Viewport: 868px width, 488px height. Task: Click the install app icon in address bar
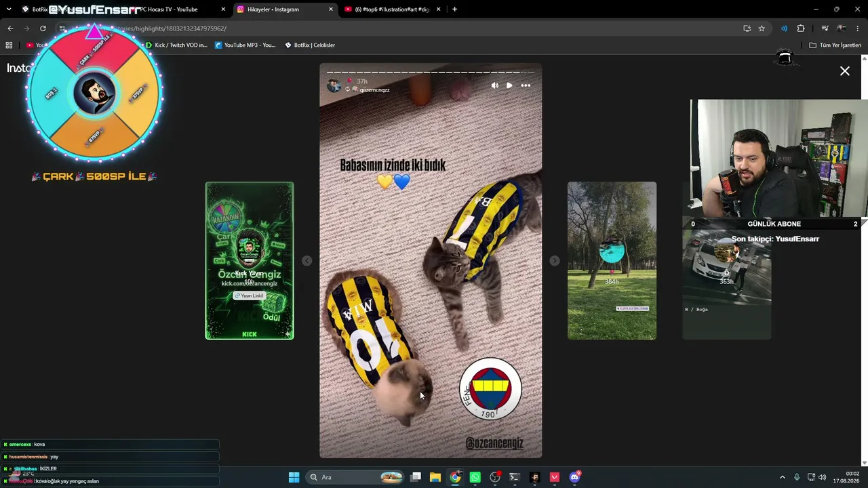point(747,28)
